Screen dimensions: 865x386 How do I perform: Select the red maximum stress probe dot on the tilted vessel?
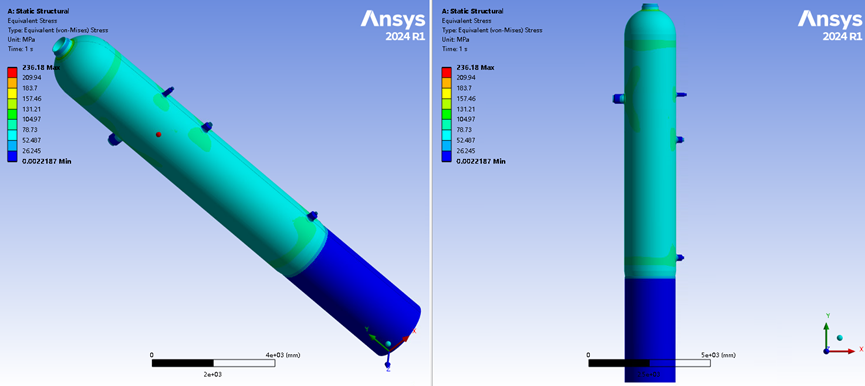(159, 134)
